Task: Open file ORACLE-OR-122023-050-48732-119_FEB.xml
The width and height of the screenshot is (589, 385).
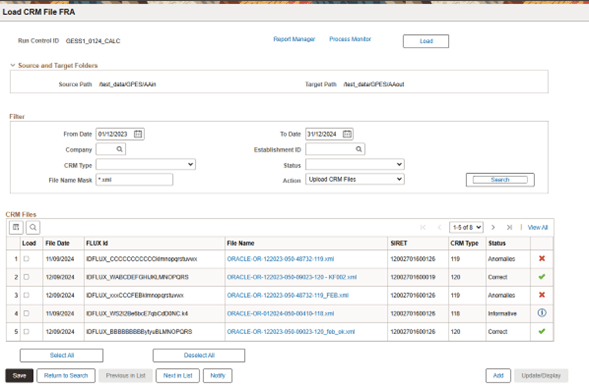Action: 288,295
